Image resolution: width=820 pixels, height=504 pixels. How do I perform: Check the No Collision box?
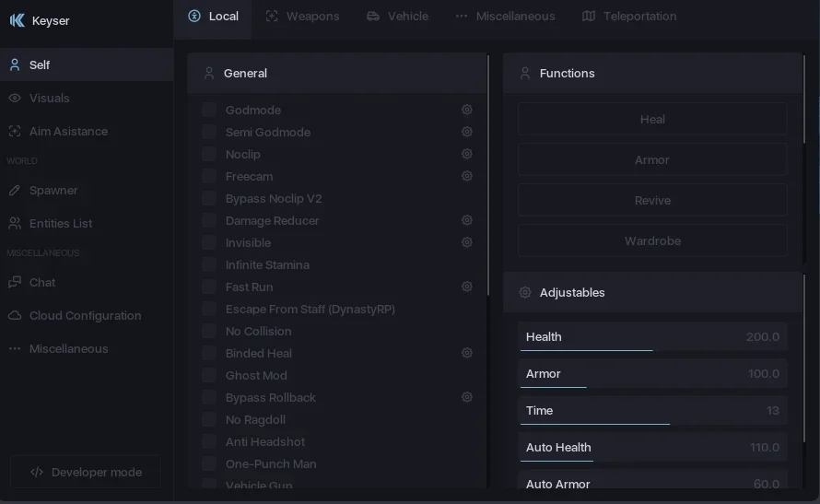[x=208, y=331]
